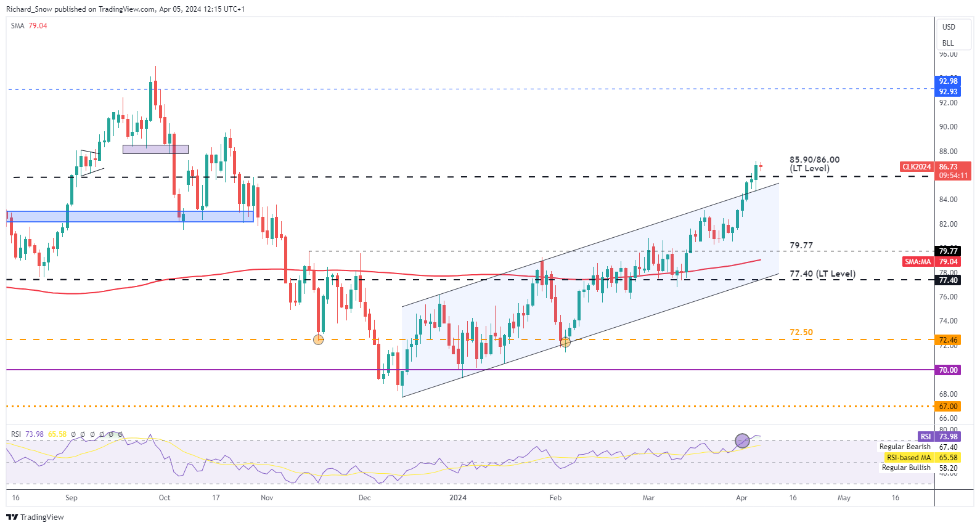Click the 'May' time axis label
This screenshot has width=980, height=528.
844,498
